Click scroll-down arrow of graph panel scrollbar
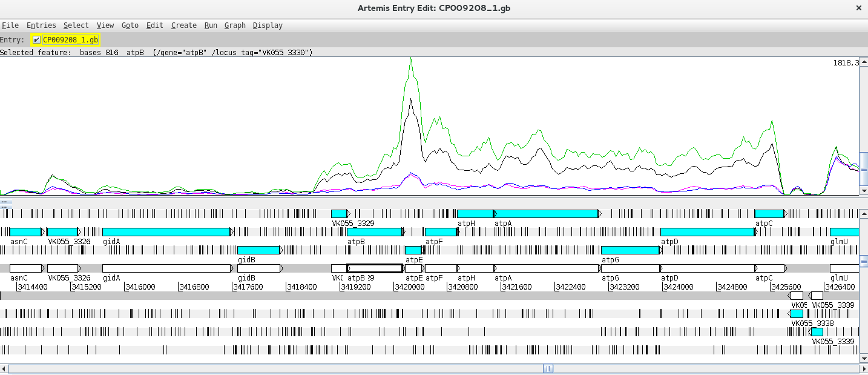 pos(864,191)
